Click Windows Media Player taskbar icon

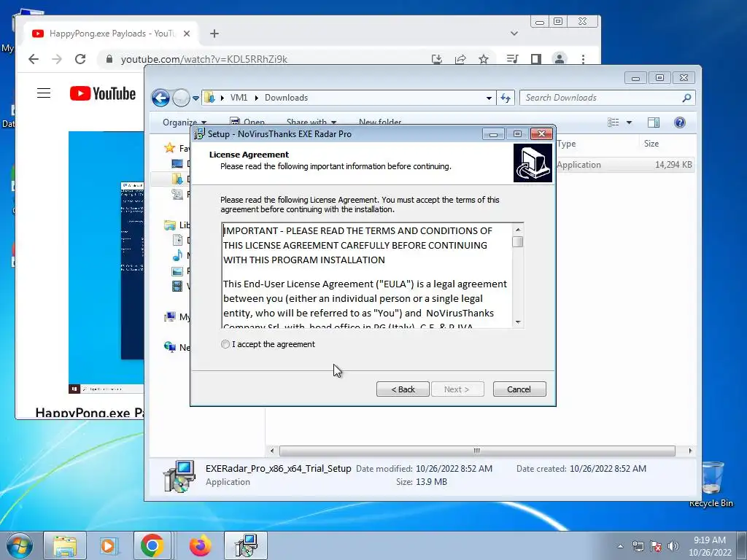pos(108,545)
